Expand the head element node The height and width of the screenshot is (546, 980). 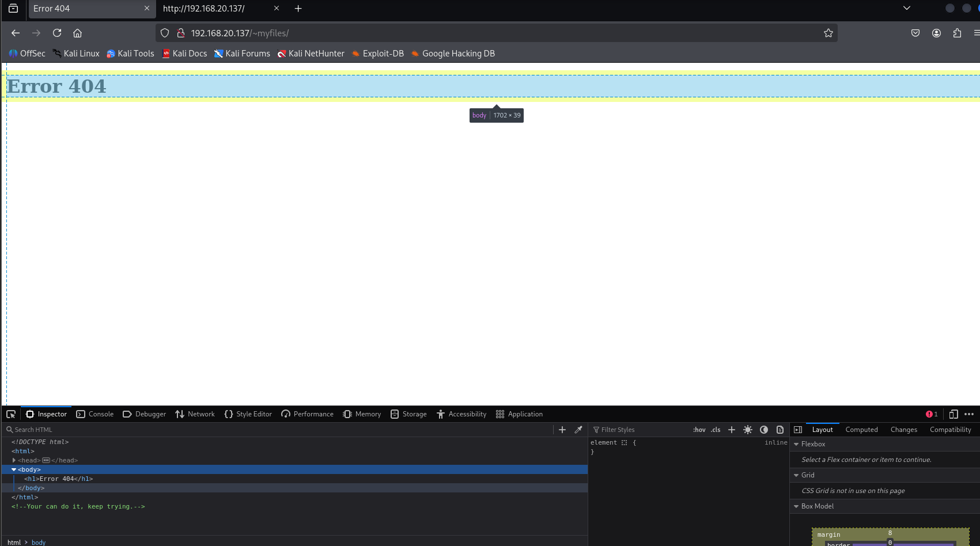14,460
